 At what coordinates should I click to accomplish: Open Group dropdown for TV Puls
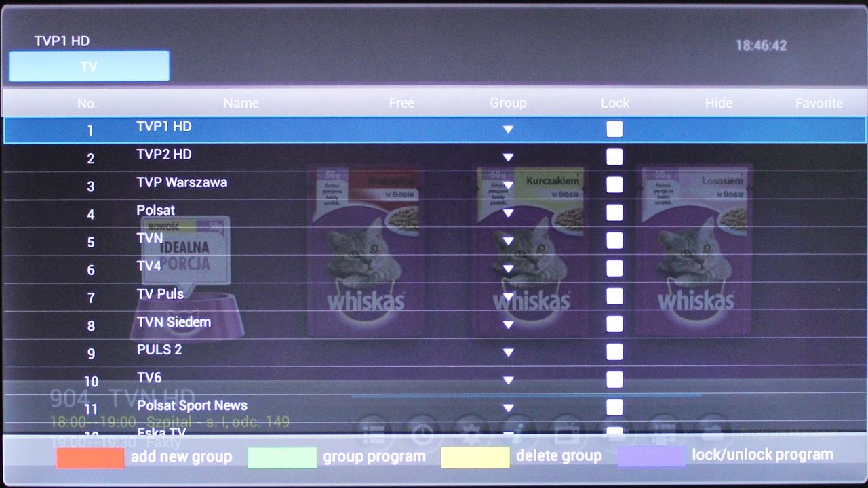coord(508,296)
